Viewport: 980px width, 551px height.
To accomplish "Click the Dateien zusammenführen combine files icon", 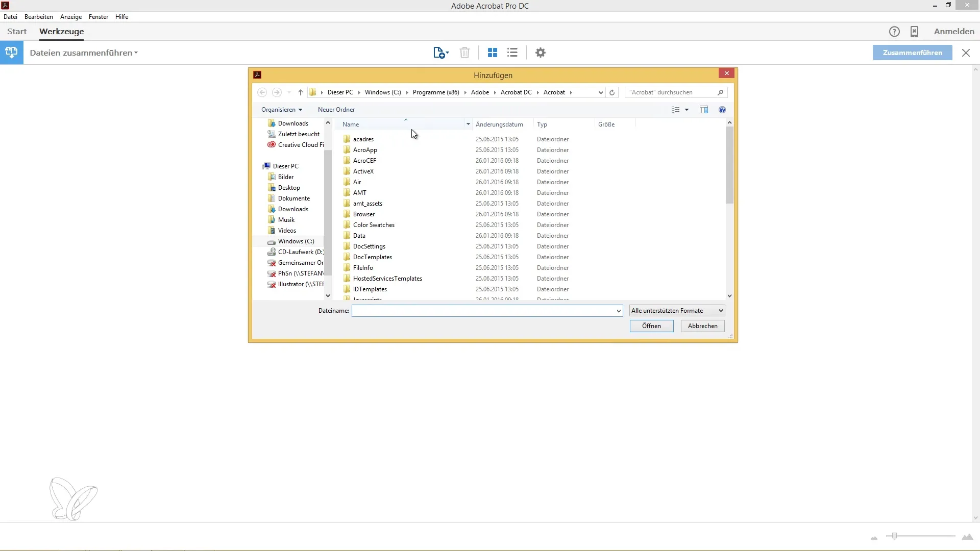I will (x=11, y=53).
